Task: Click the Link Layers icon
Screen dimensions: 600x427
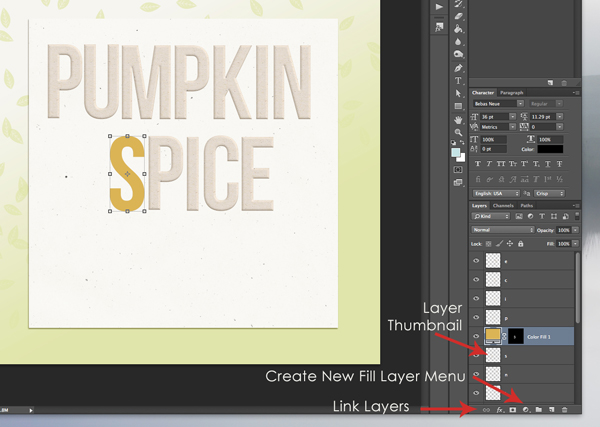Action: coord(487,410)
